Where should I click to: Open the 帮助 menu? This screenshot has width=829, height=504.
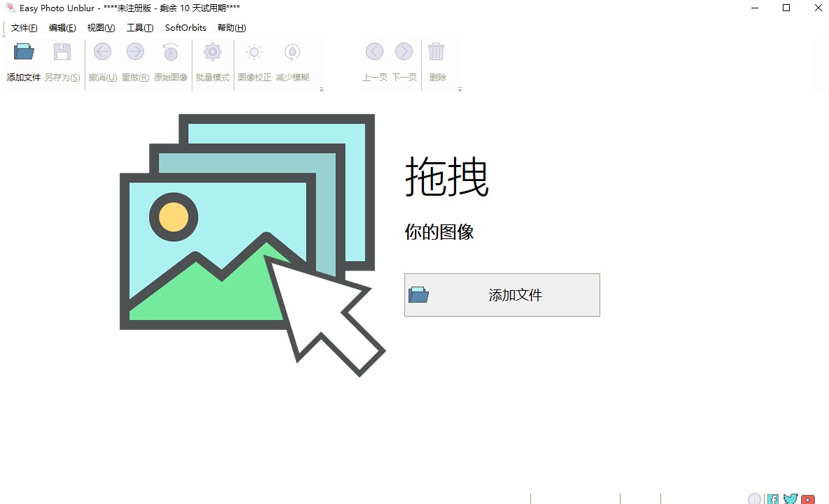(231, 28)
